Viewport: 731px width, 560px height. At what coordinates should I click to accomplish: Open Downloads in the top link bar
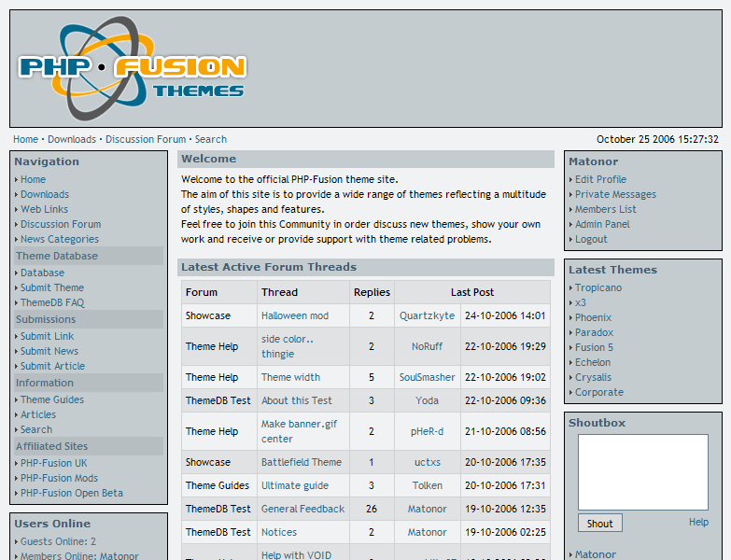[72, 139]
